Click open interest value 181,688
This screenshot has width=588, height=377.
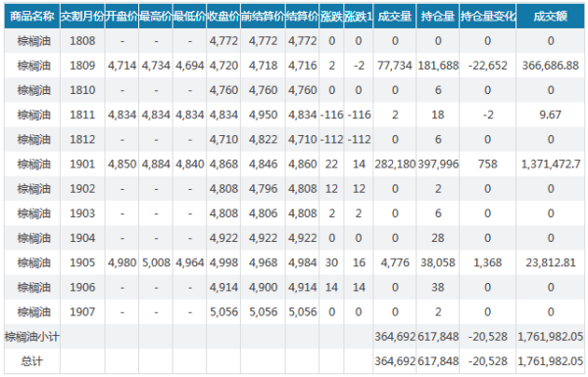[438, 66]
